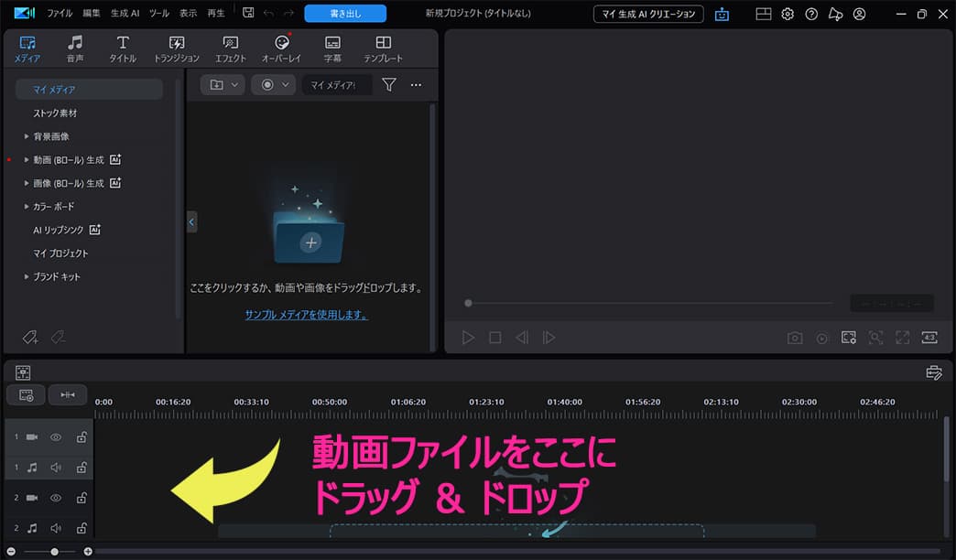The height and width of the screenshot is (560, 956).
Task: Select マイ プロジェクト in sidebar
Action: 60,253
